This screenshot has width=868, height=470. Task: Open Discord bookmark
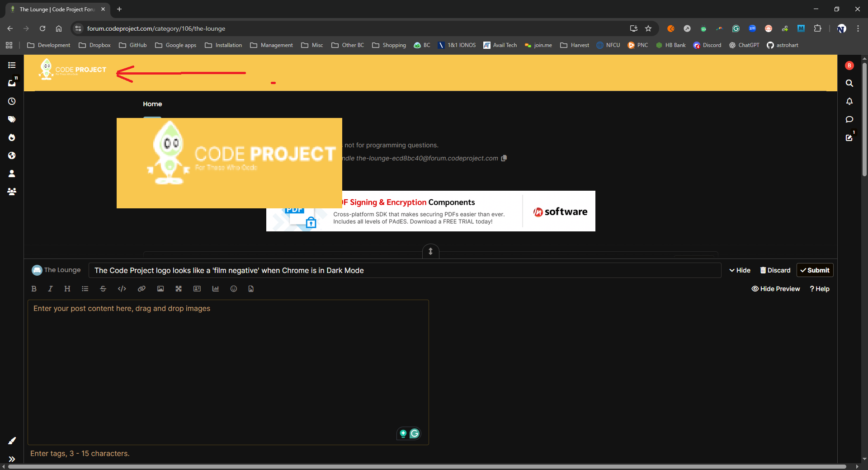(708, 45)
